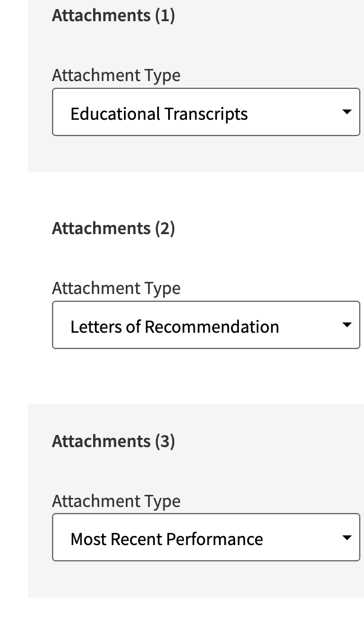
Task: Open the Educational Transcripts attachment type dropdown
Action: click(206, 111)
